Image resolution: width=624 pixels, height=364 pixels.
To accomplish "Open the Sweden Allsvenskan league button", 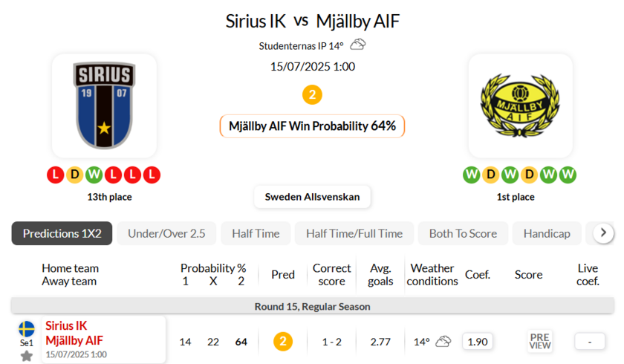I will tap(312, 197).
